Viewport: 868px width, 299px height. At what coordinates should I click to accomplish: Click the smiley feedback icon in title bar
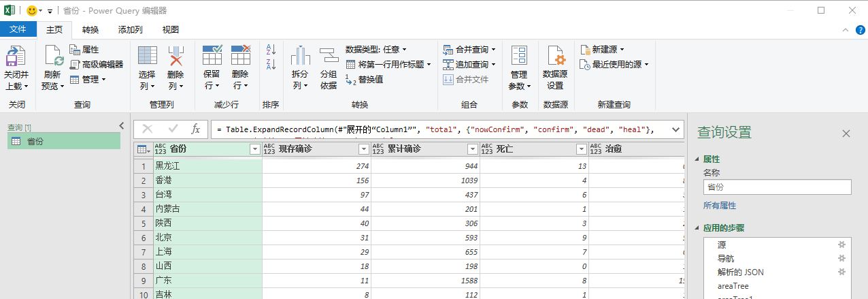(x=32, y=11)
